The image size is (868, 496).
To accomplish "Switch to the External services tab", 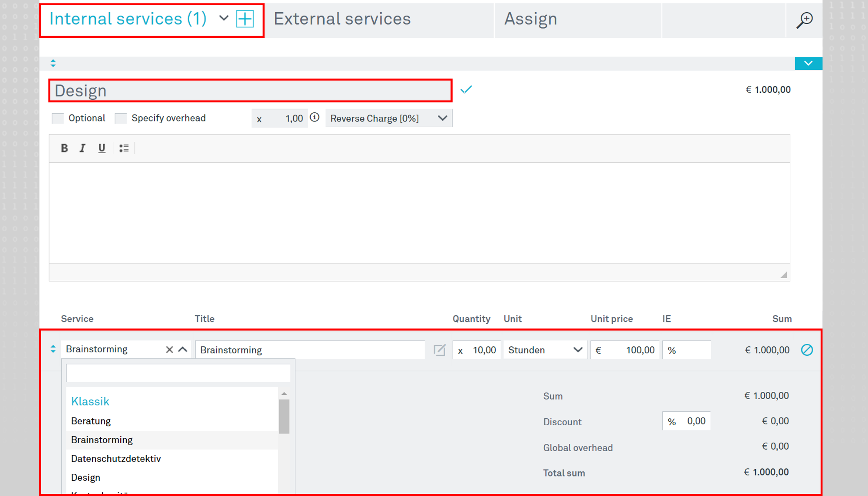I will [x=341, y=18].
